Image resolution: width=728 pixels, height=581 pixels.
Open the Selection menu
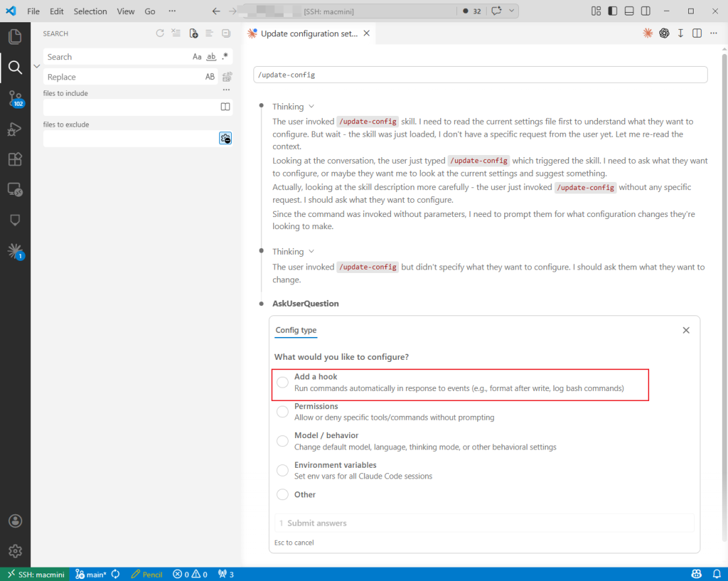pyautogui.click(x=90, y=11)
